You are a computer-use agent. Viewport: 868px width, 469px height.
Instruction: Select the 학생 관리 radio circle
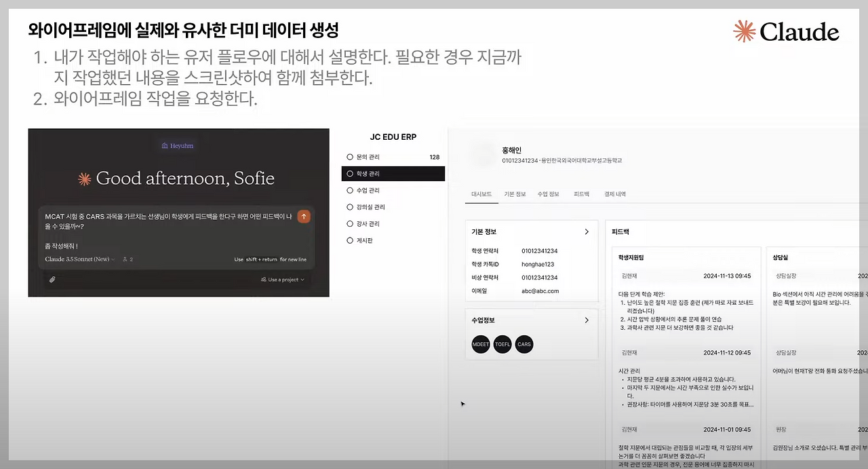(x=350, y=174)
